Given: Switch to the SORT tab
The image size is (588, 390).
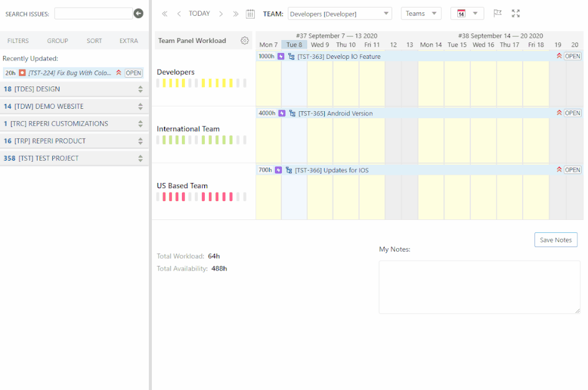Looking at the screenshot, I should point(94,41).
